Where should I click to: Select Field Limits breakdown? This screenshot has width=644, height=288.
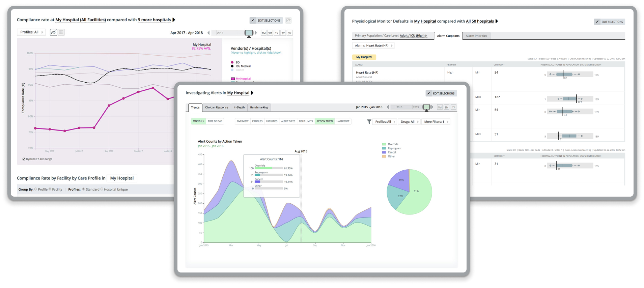click(x=306, y=121)
